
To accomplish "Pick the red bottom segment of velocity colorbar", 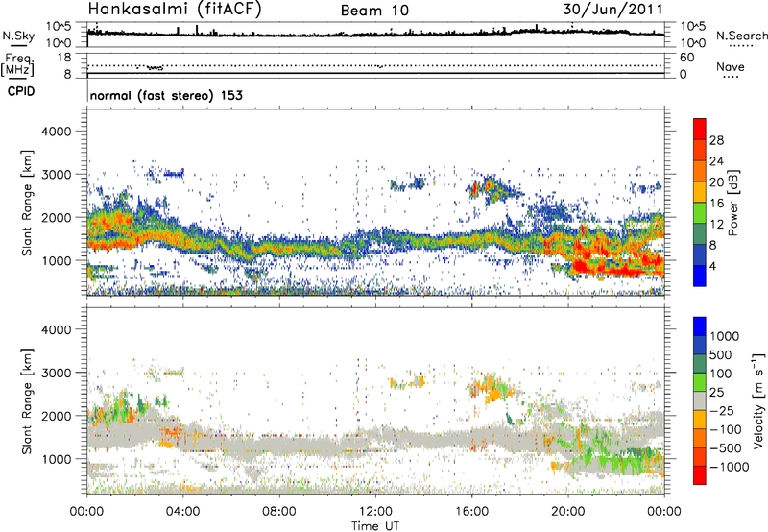I will point(700,475).
